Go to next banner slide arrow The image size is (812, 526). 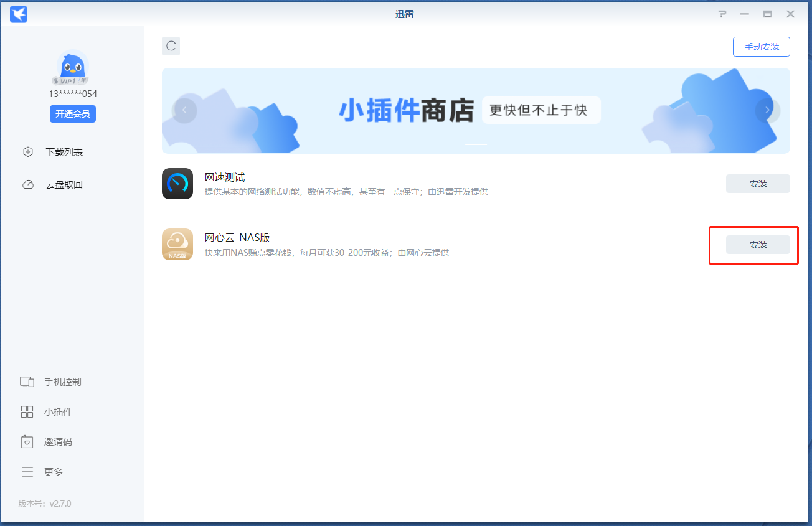(767, 110)
